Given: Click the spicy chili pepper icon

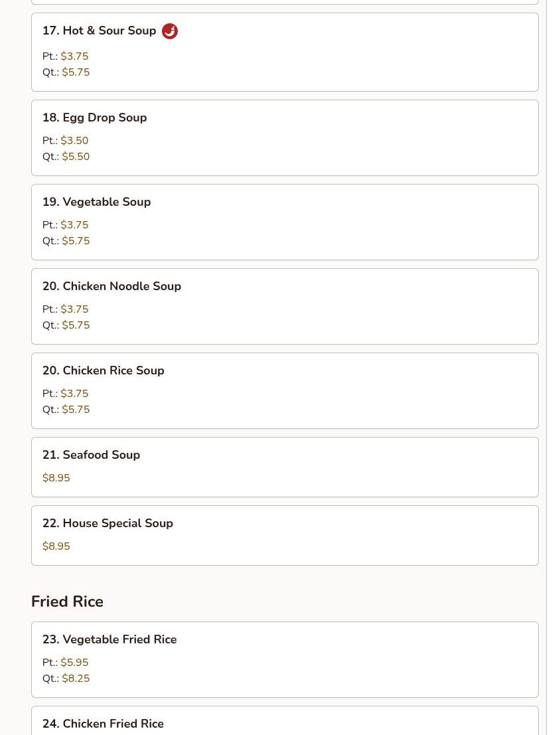Looking at the screenshot, I should (170, 31).
